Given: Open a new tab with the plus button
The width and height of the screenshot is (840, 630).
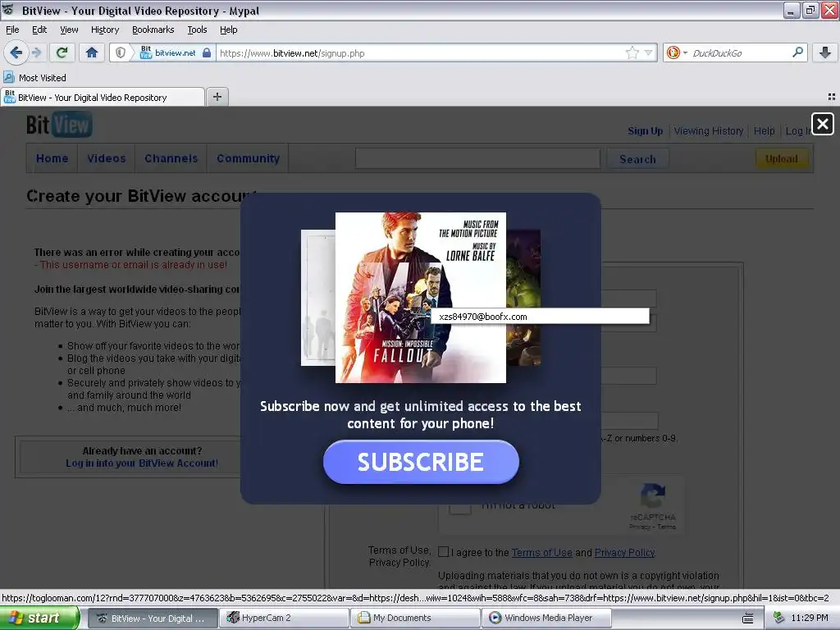Looking at the screenshot, I should 217,97.
